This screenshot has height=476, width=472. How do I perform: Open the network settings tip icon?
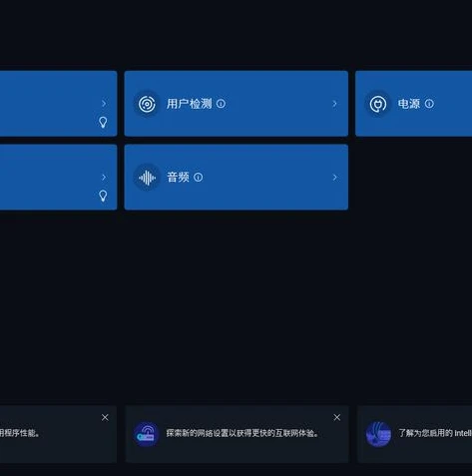(146, 434)
